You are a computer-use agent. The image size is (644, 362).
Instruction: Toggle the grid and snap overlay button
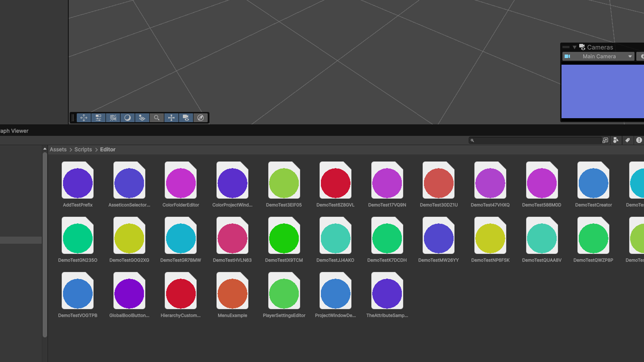click(113, 118)
